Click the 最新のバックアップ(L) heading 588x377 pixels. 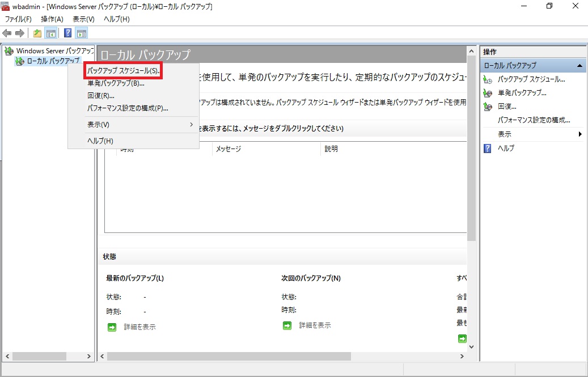coord(135,278)
